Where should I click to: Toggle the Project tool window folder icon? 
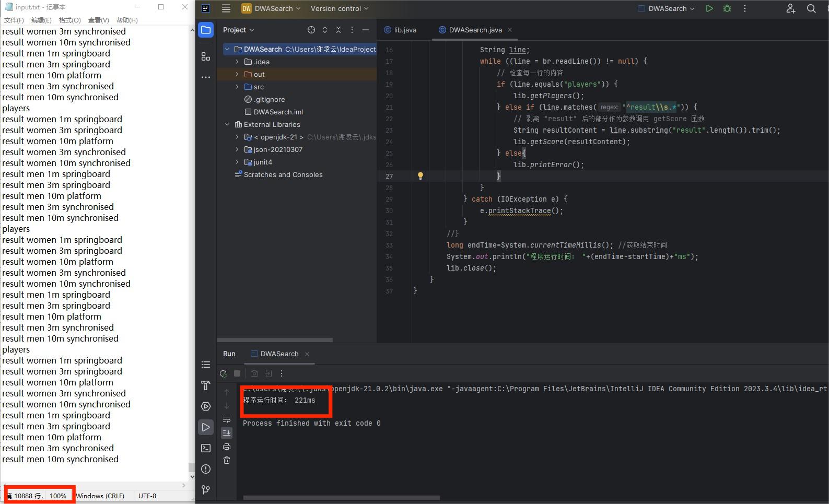(x=206, y=30)
